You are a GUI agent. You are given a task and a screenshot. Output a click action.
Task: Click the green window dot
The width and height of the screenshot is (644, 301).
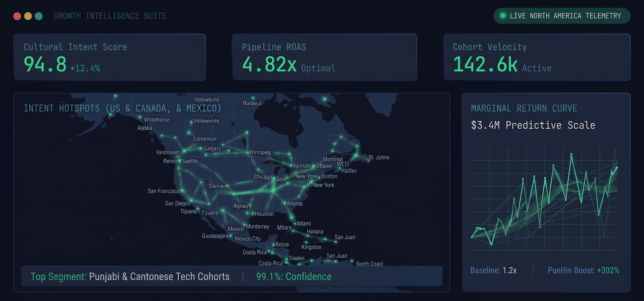click(39, 16)
